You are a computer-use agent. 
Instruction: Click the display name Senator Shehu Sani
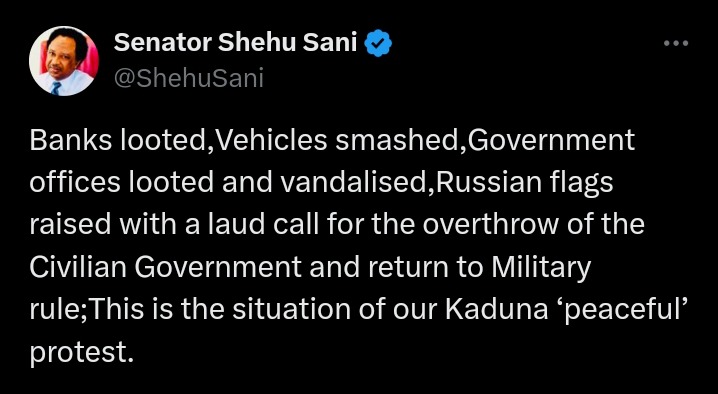(x=235, y=43)
